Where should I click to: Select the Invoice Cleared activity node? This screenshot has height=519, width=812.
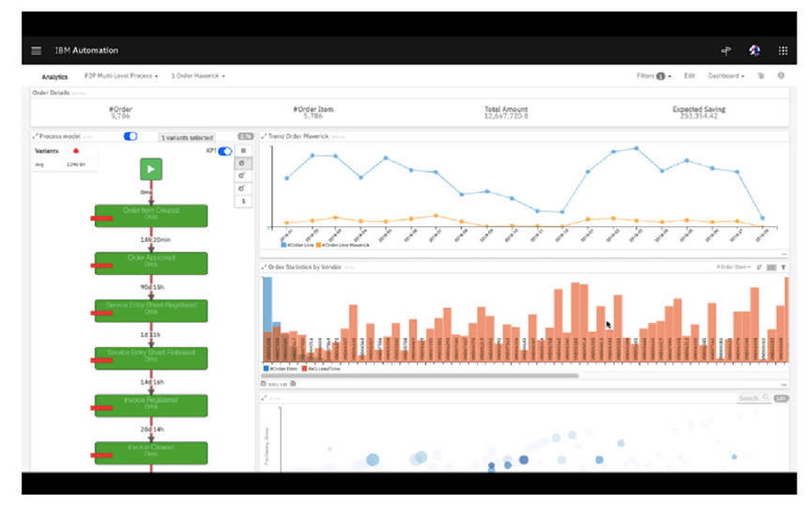(151, 452)
